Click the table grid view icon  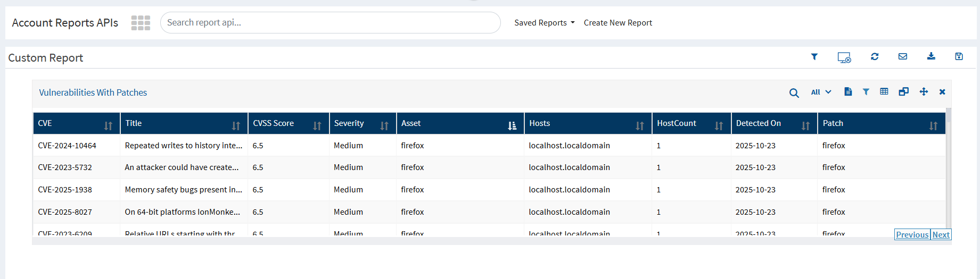(x=884, y=92)
